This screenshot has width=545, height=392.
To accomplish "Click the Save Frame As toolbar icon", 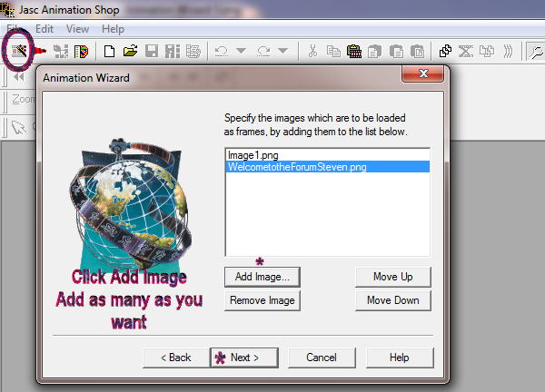I will coord(173,52).
